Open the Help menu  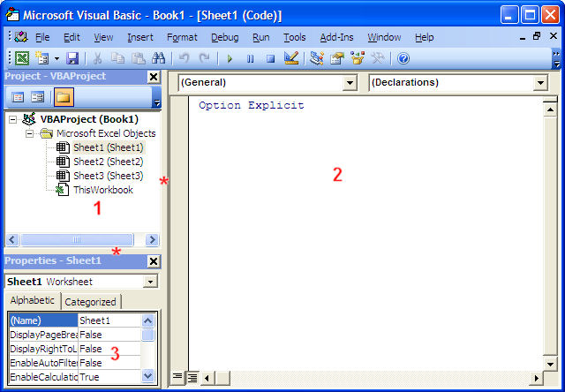pos(424,37)
